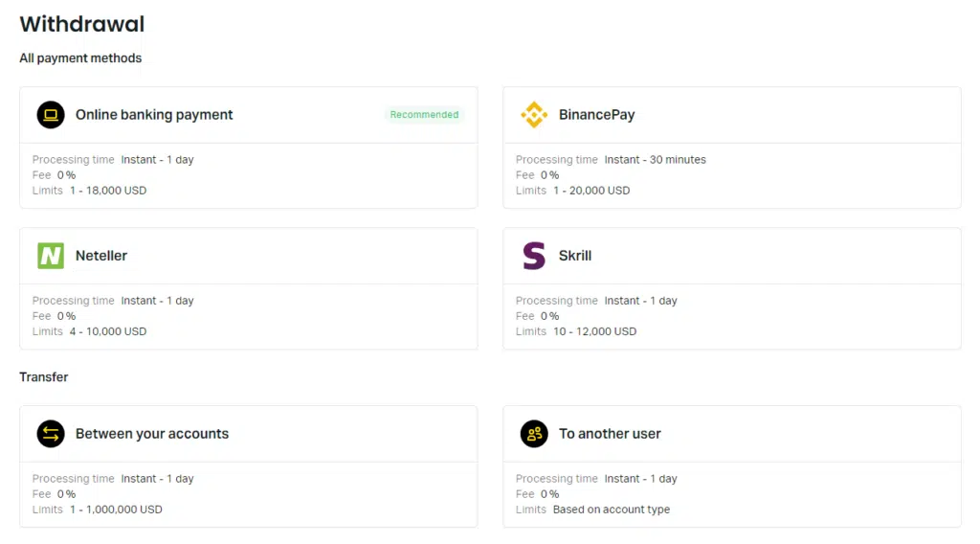Click limits text 4 - 10,000 USD
This screenshot has height=544, width=980.
tap(108, 331)
